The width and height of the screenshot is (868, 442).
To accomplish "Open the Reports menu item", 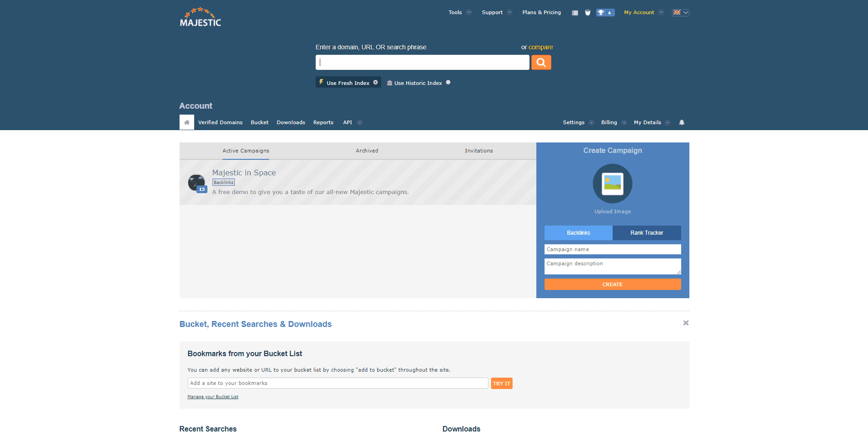I will [x=323, y=122].
